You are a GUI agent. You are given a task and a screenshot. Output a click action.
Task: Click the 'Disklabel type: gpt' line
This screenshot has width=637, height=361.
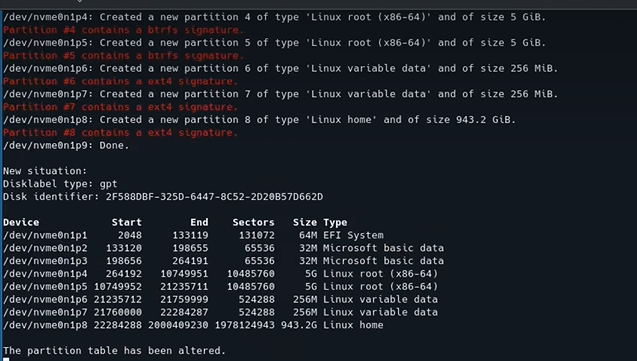(x=60, y=184)
